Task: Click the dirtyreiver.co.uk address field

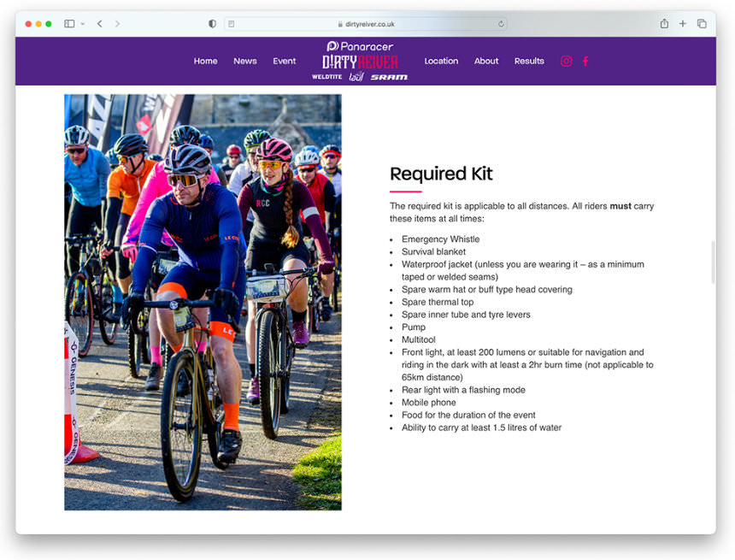Action: pos(366,24)
